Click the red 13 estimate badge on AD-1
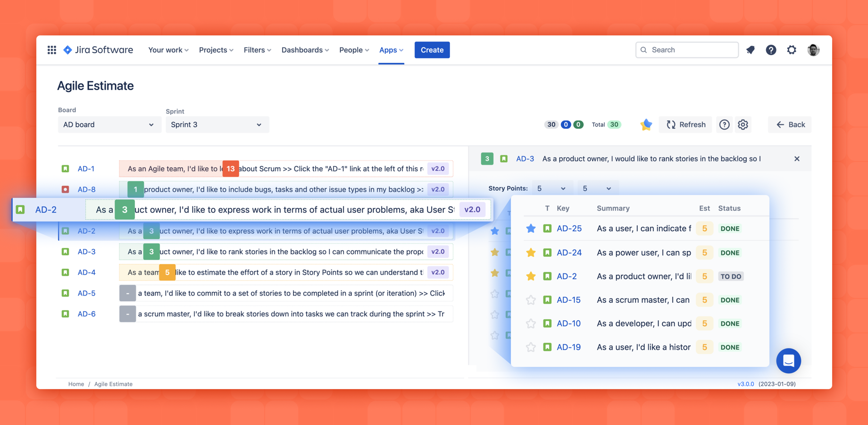 point(231,169)
